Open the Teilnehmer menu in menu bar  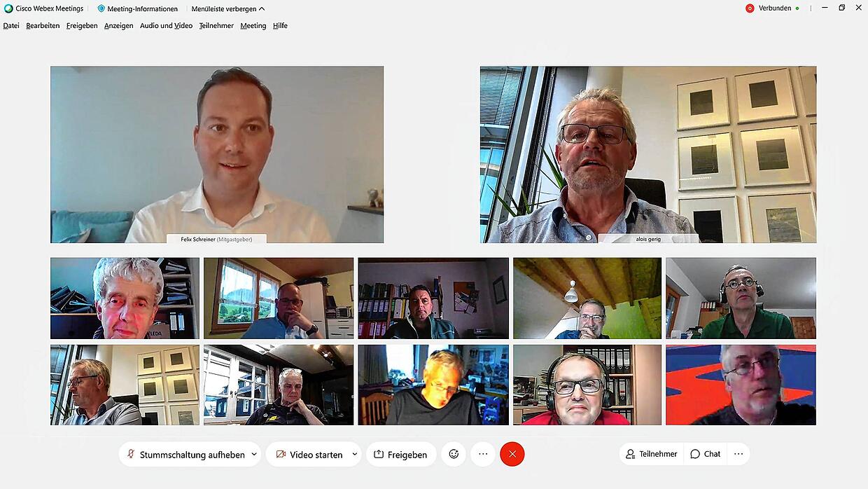[x=216, y=25]
